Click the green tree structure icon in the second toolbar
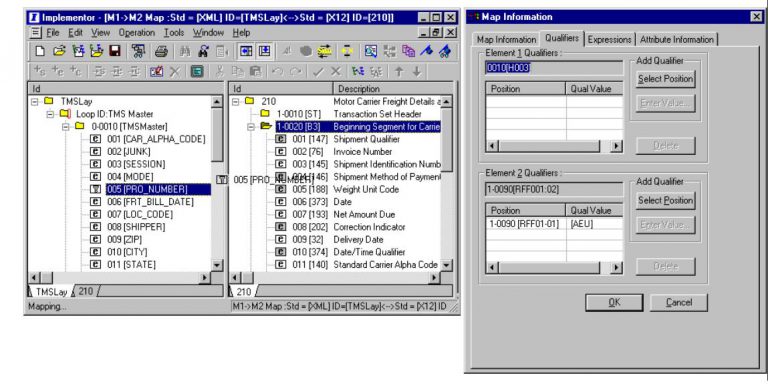The height and width of the screenshot is (384, 768). [359, 72]
